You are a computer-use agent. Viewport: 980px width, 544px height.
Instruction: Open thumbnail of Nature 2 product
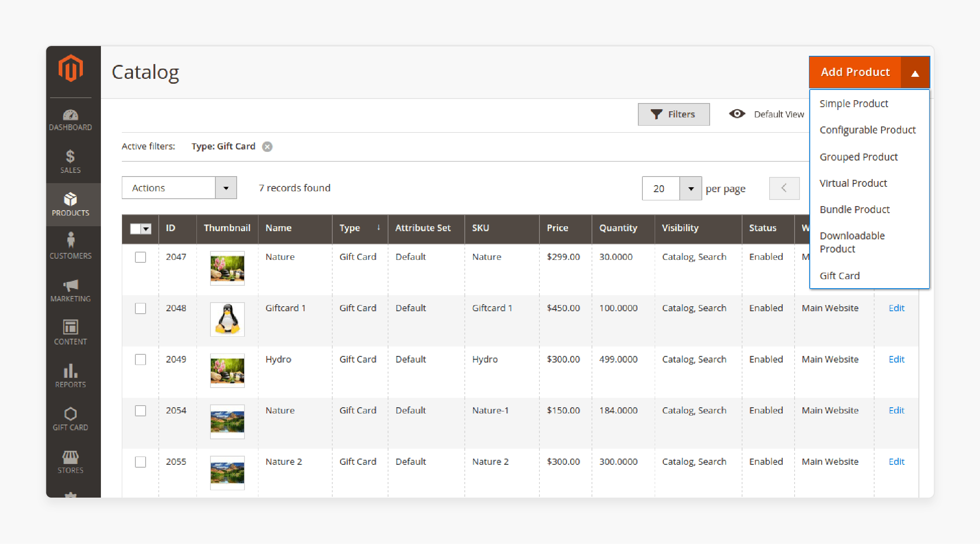click(x=227, y=473)
